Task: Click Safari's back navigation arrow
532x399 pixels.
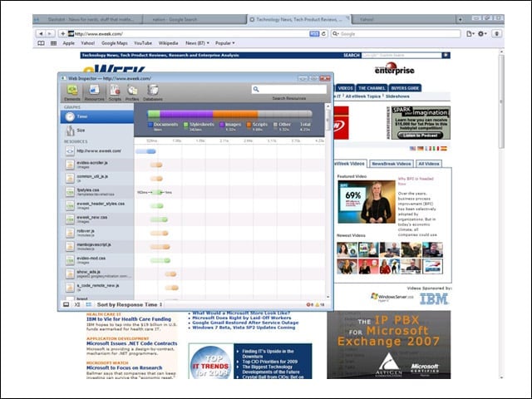Action: coord(41,33)
